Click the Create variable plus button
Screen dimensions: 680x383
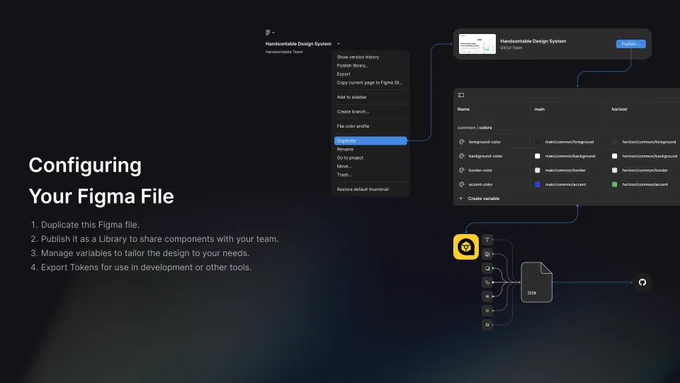click(461, 199)
